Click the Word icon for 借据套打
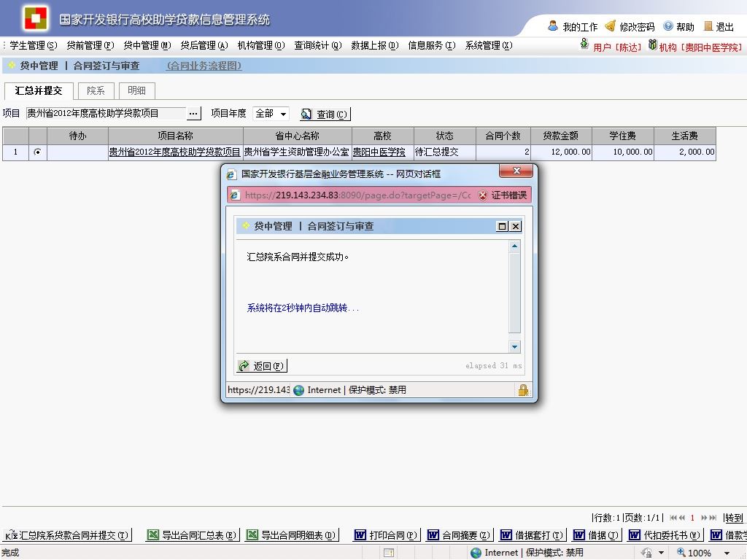 (x=506, y=535)
